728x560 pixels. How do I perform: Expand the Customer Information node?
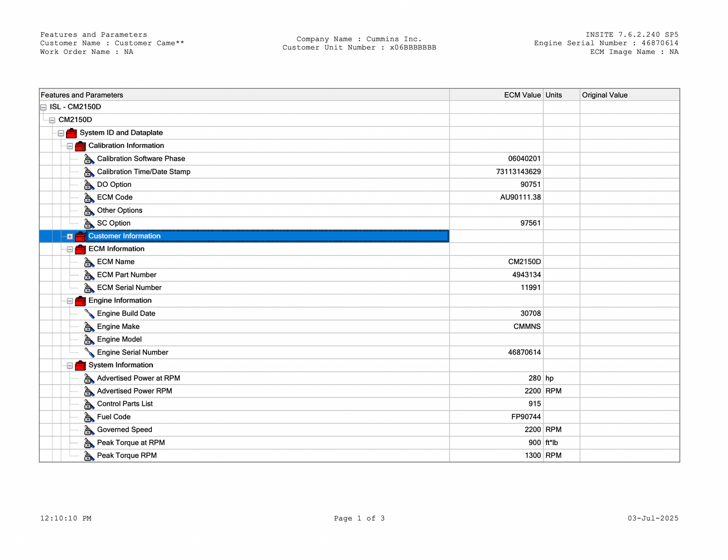pyautogui.click(x=70, y=237)
